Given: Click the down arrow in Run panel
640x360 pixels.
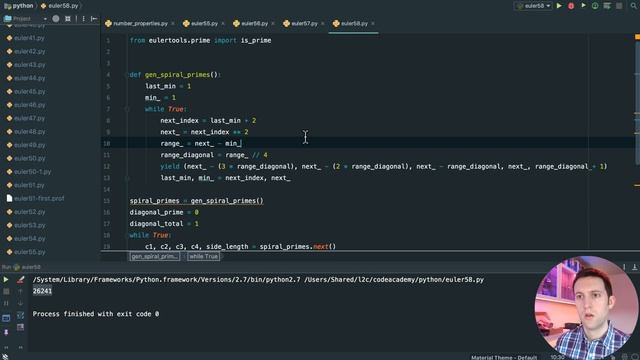Looking at the screenshot, I should (20, 304).
